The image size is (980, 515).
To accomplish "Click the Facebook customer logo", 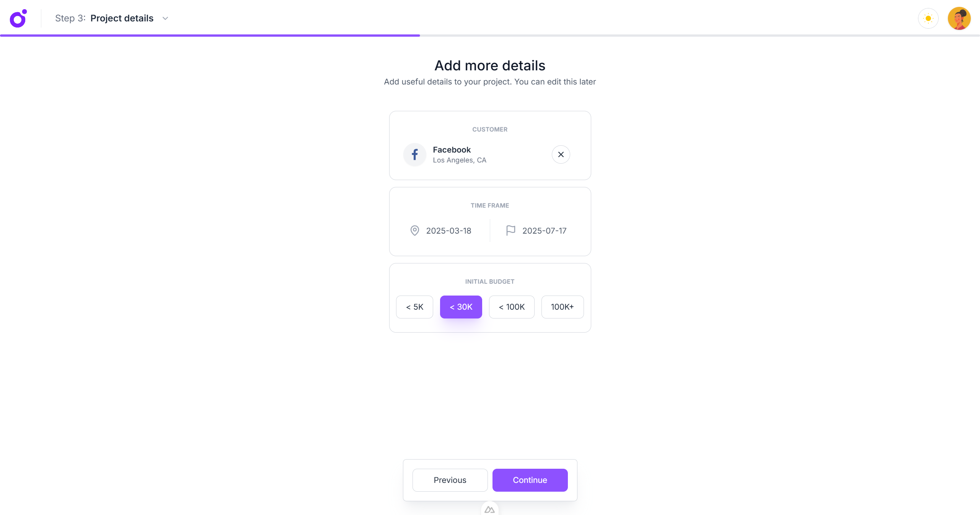I will click(414, 154).
